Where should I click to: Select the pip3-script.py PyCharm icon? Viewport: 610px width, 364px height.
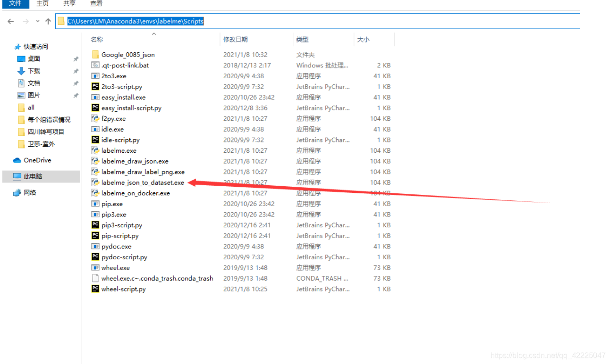[x=95, y=225]
